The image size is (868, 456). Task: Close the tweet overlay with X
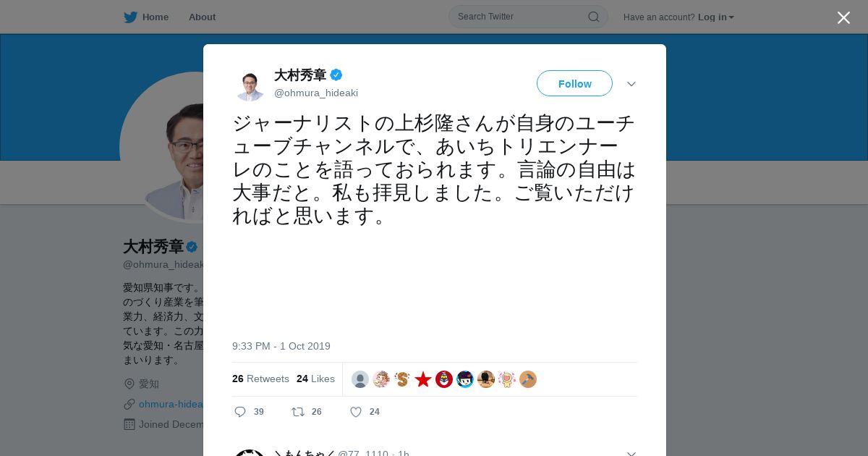coord(843,17)
